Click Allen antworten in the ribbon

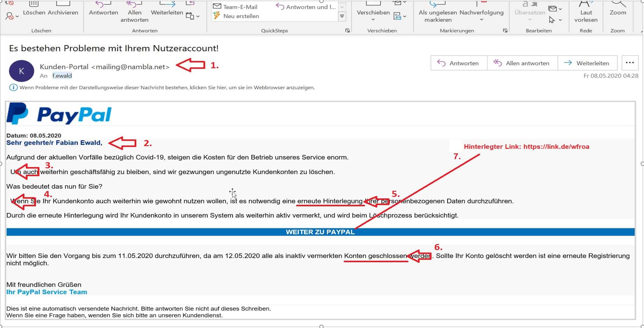(134, 12)
